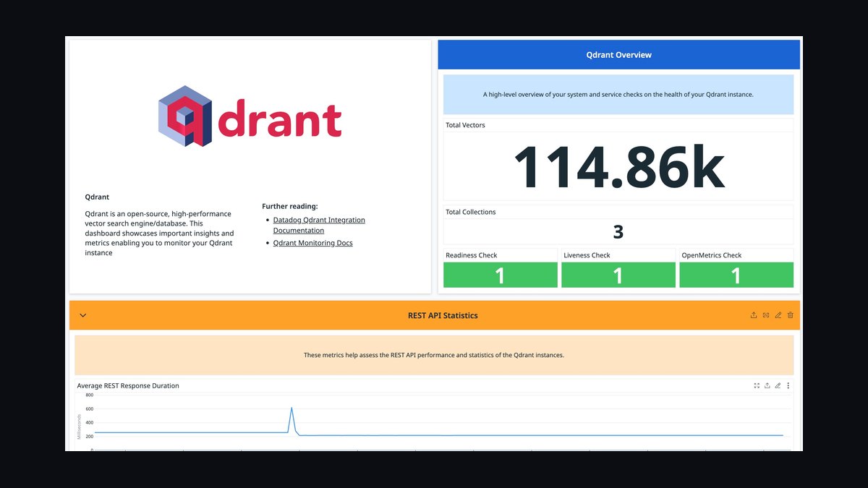Click the Further reading heading
This screenshot has height=488, width=868.
(x=289, y=206)
